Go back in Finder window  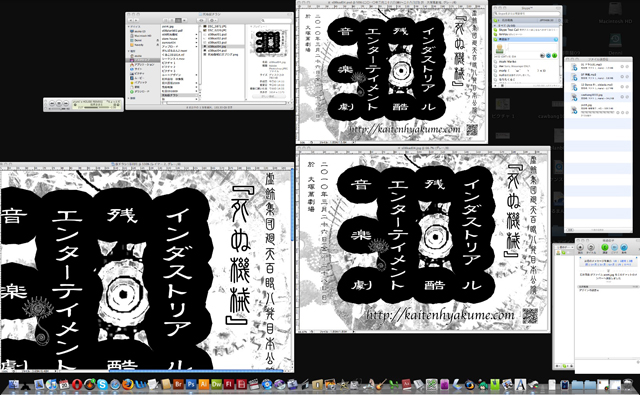point(131,20)
